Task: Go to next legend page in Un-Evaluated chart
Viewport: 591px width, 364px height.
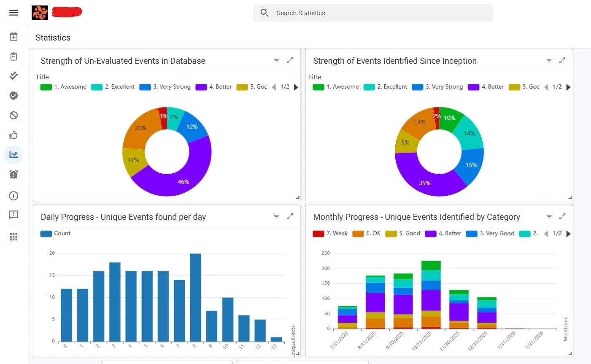Action: click(x=296, y=87)
